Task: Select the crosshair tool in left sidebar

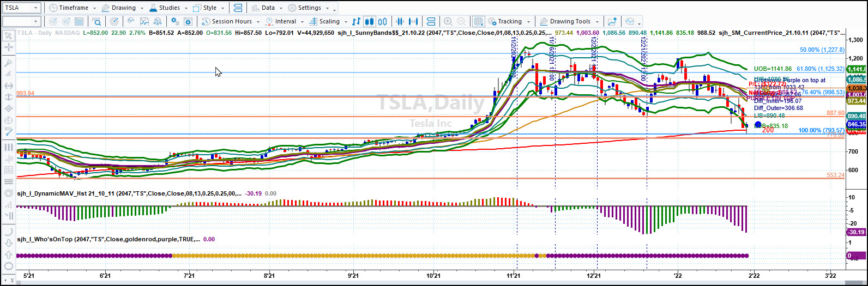Action: (9, 47)
